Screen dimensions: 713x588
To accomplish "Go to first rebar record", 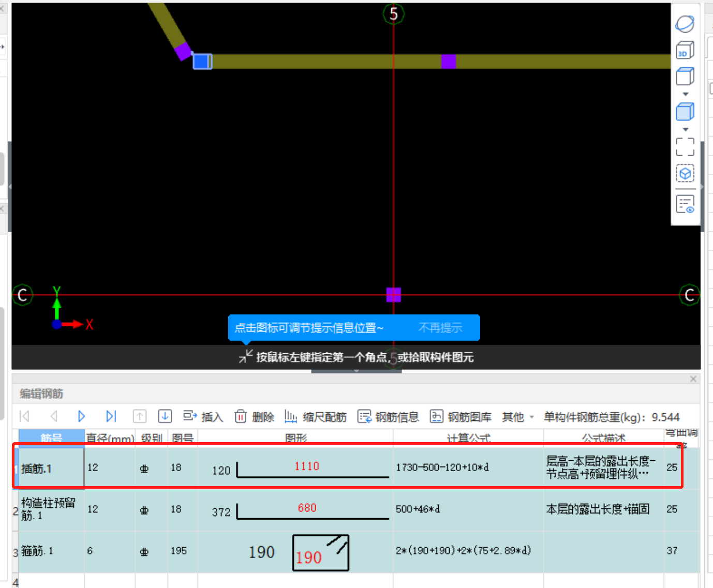I will click(x=24, y=416).
